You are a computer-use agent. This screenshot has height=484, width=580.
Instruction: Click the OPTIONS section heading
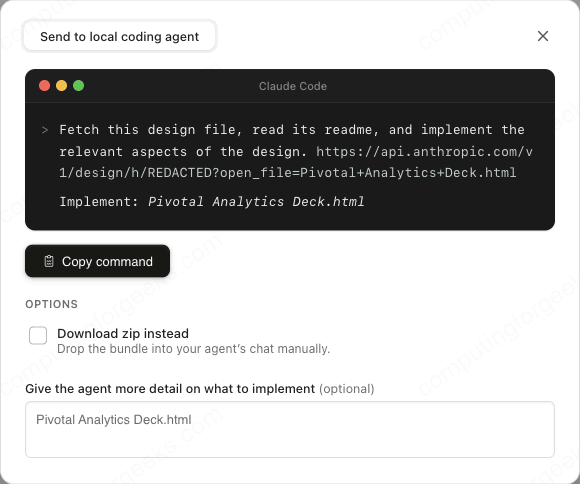pyautogui.click(x=51, y=304)
